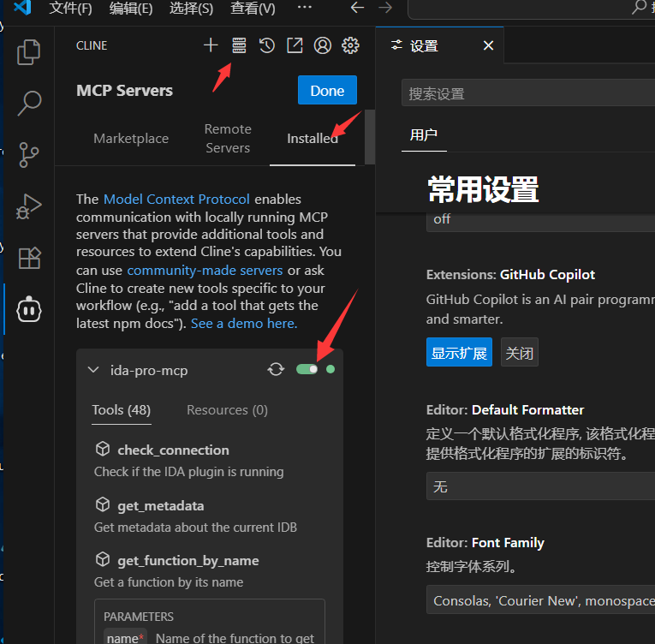Open Source Control view in activity bar
Image resolution: width=655 pixels, height=644 pixels.
(x=29, y=155)
